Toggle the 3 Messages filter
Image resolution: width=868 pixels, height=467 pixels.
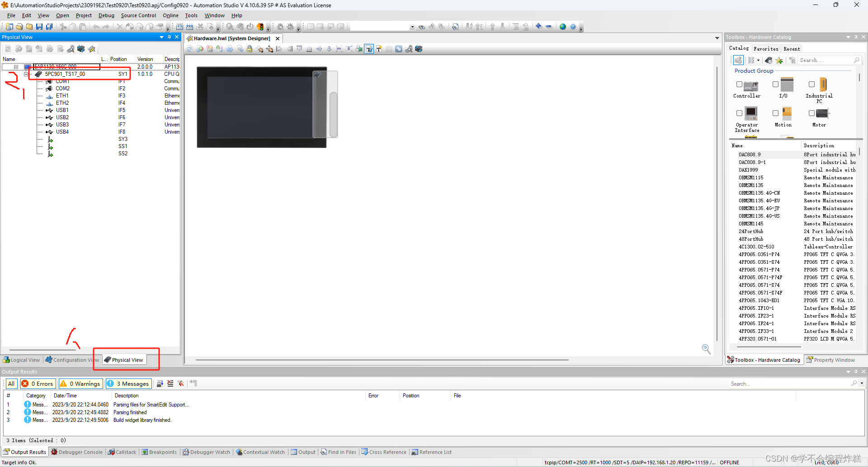tap(128, 383)
